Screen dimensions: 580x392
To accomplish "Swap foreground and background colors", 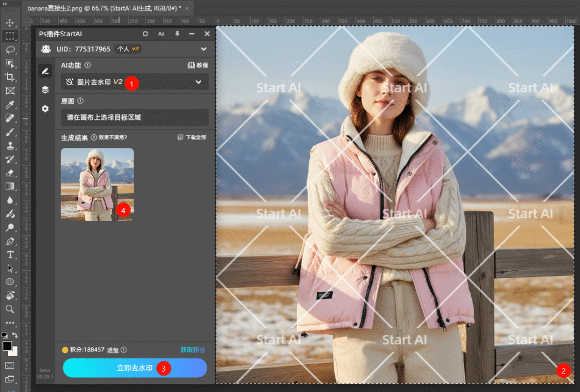I will pos(15,335).
